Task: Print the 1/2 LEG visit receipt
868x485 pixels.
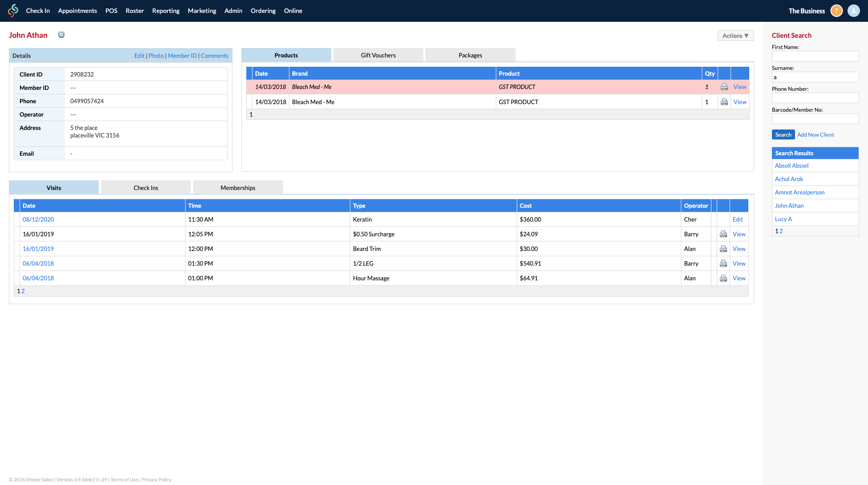Action: pos(723,263)
